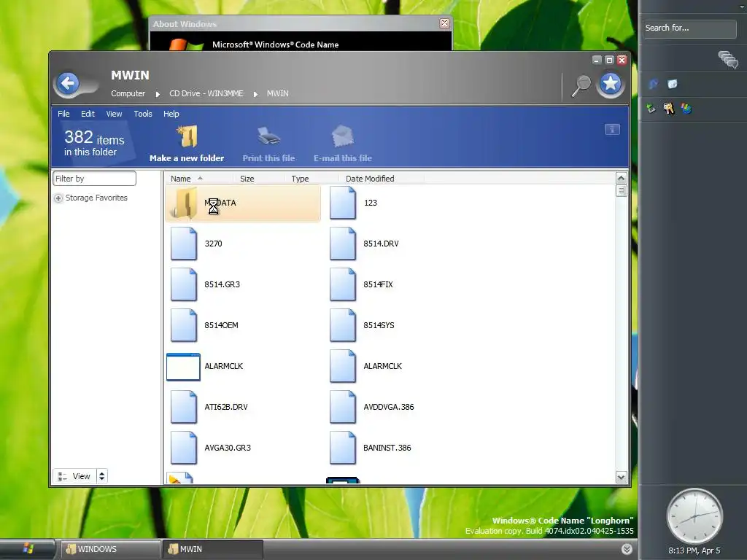Select the 8514.DRV file icon
This screenshot has height=560, width=747.
343,244
